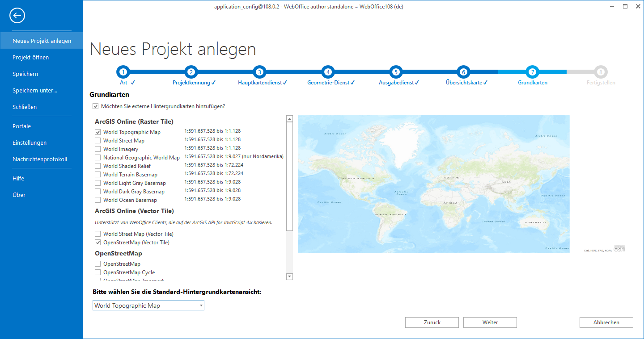Click the Hauptkartendienst step label
644x339 pixels.
coord(260,83)
